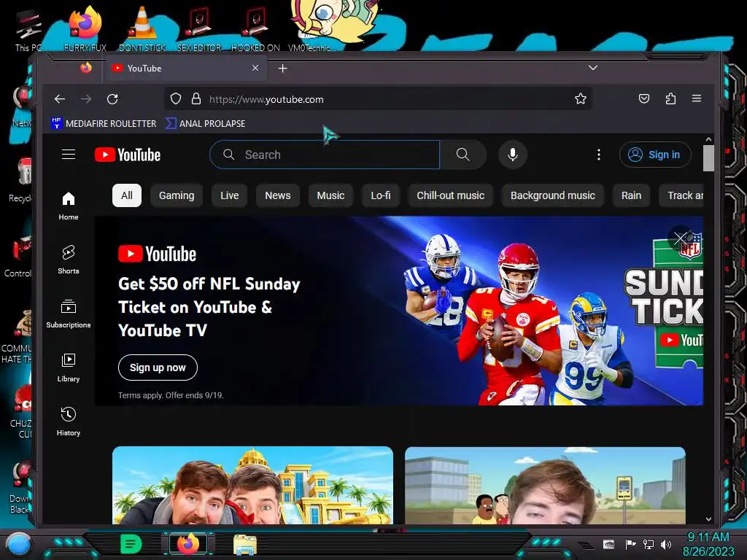Click the taskbar clock showing 9:11 AM
The image size is (747, 560).
(x=708, y=544)
